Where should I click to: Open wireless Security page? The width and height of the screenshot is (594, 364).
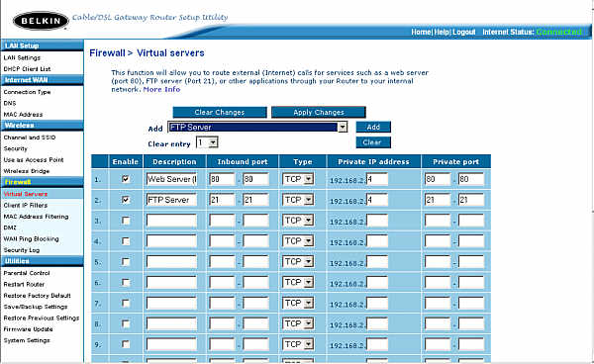16,148
